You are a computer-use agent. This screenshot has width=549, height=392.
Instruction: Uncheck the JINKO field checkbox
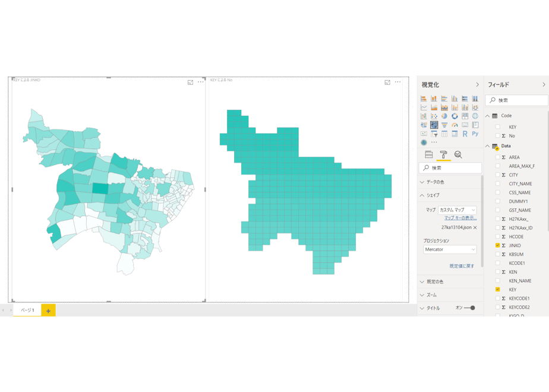(x=497, y=245)
